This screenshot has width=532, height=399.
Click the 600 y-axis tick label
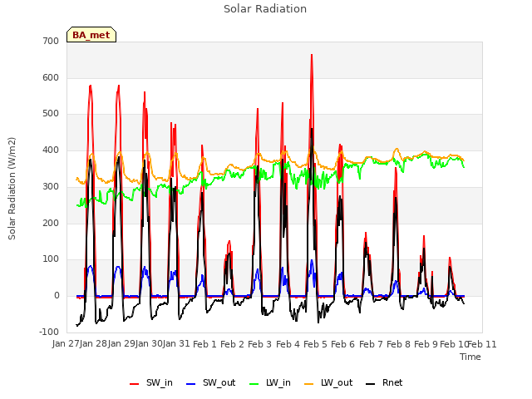[x=51, y=77]
